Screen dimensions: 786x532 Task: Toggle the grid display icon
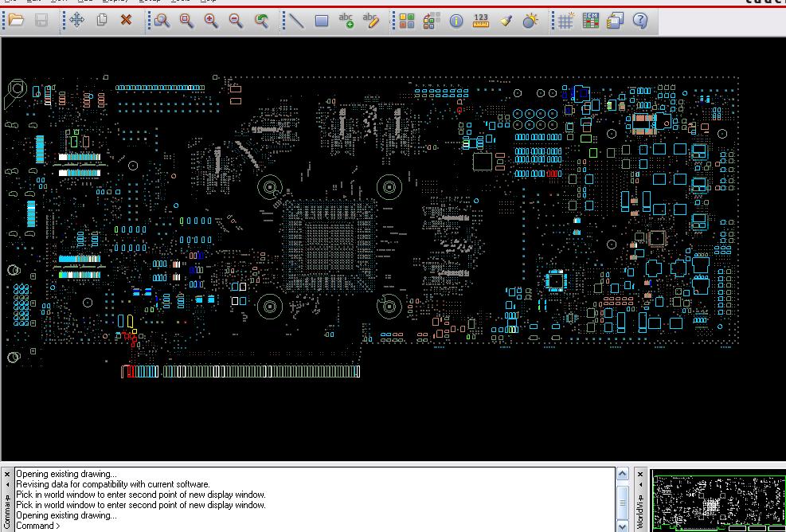tap(566, 21)
